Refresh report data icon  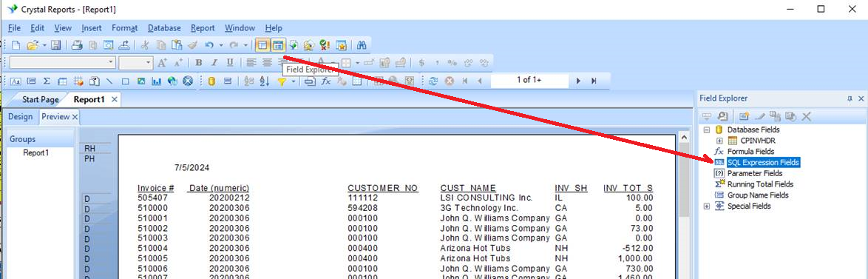(x=433, y=81)
